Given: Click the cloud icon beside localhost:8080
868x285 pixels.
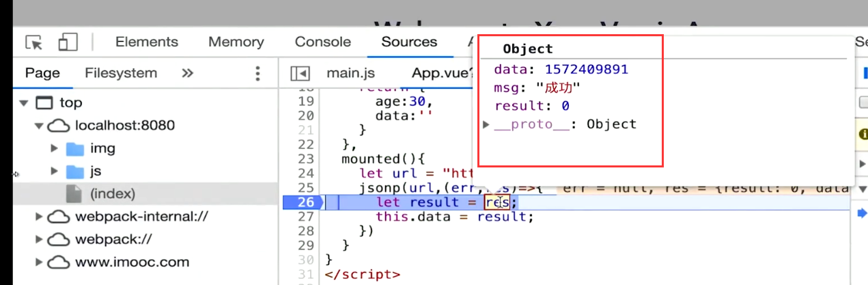Looking at the screenshot, I should [x=59, y=126].
